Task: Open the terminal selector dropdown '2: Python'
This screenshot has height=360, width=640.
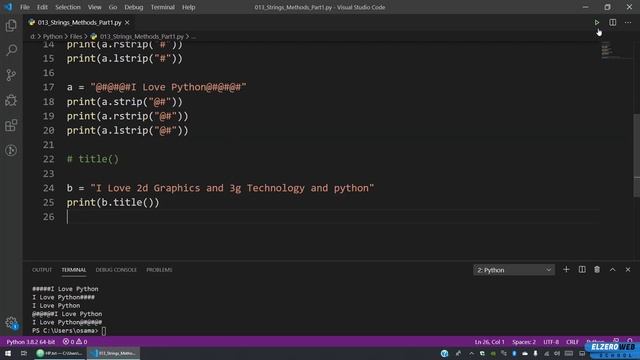Action: (x=514, y=270)
